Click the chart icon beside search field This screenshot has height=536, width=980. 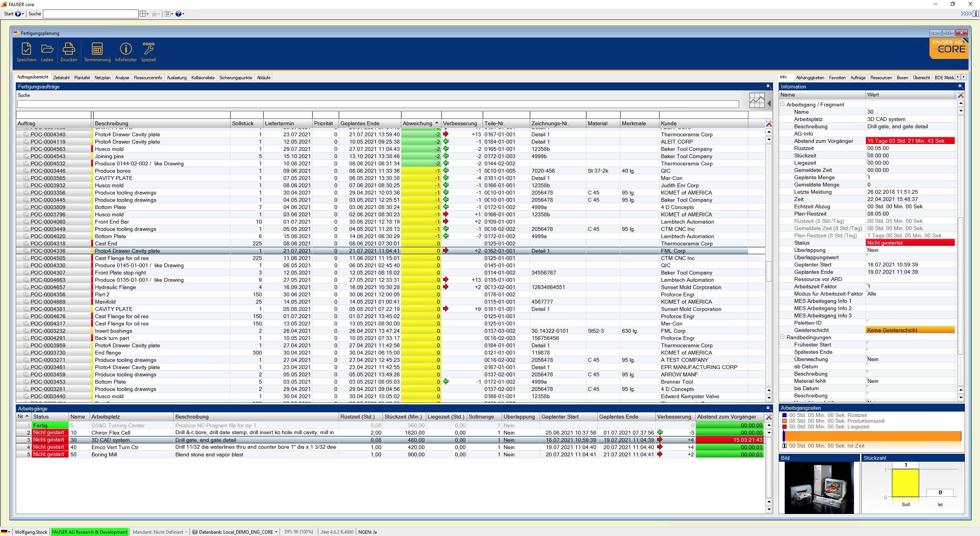click(757, 101)
